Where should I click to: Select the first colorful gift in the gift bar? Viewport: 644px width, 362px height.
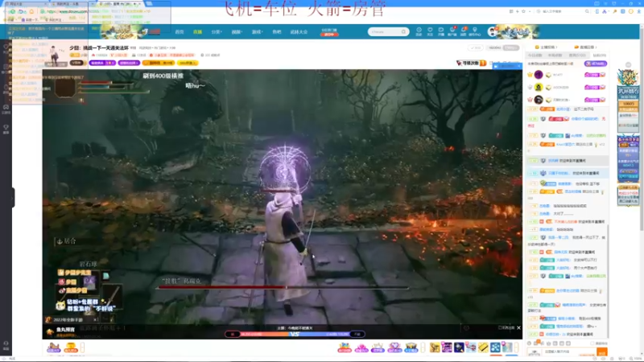coord(345,348)
